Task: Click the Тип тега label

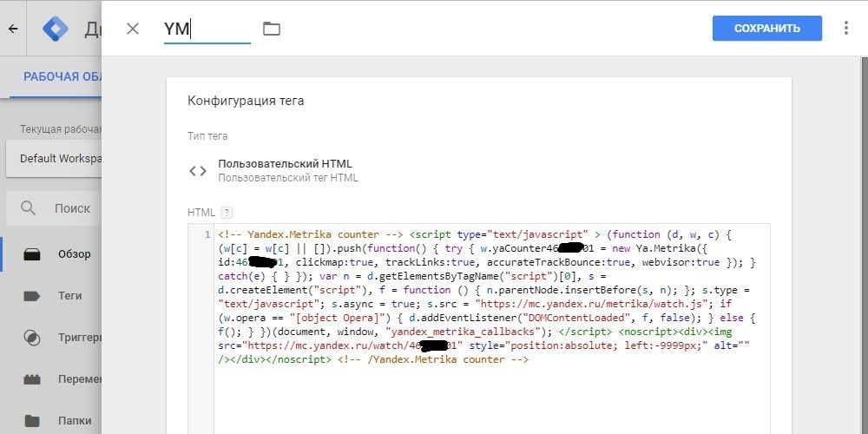Action: pos(207,136)
